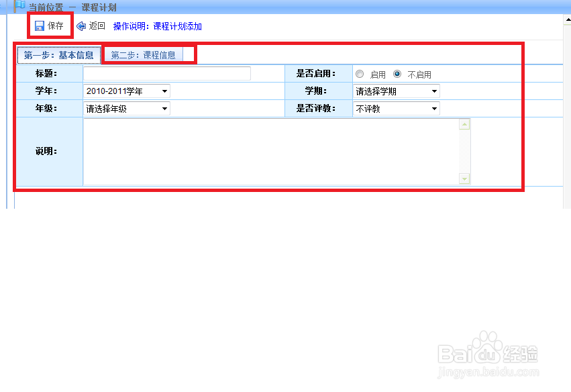Click the 是否评教: label

click(x=316, y=109)
